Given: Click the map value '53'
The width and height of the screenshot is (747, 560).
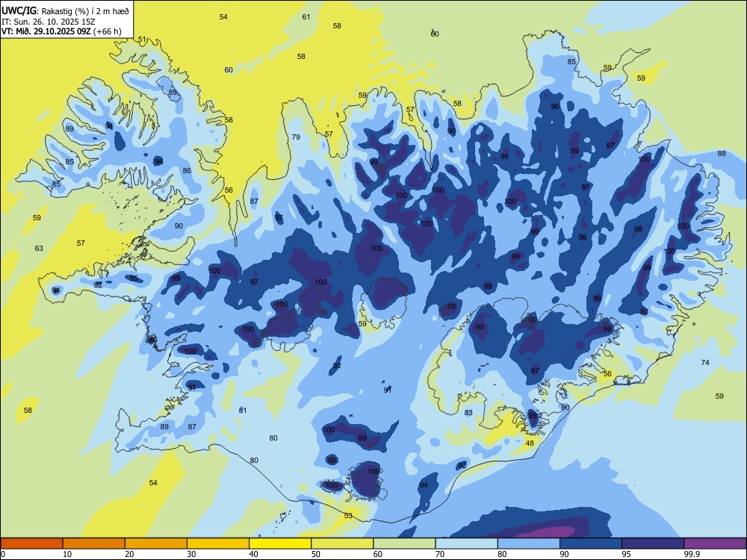Looking at the screenshot, I should 348,516.
